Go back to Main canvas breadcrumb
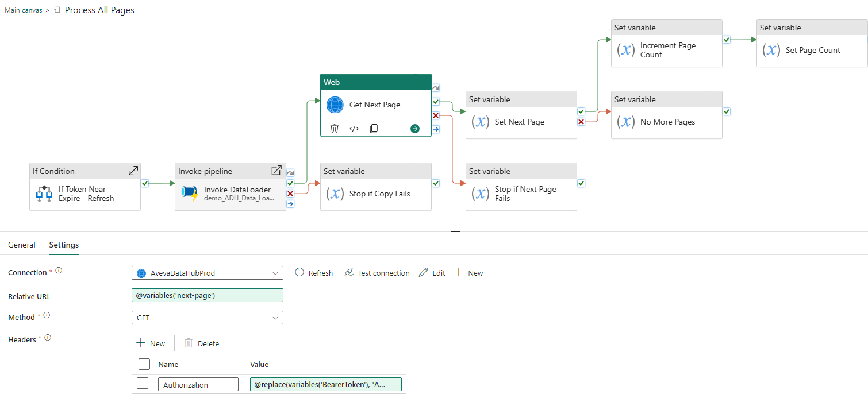 (x=24, y=10)
